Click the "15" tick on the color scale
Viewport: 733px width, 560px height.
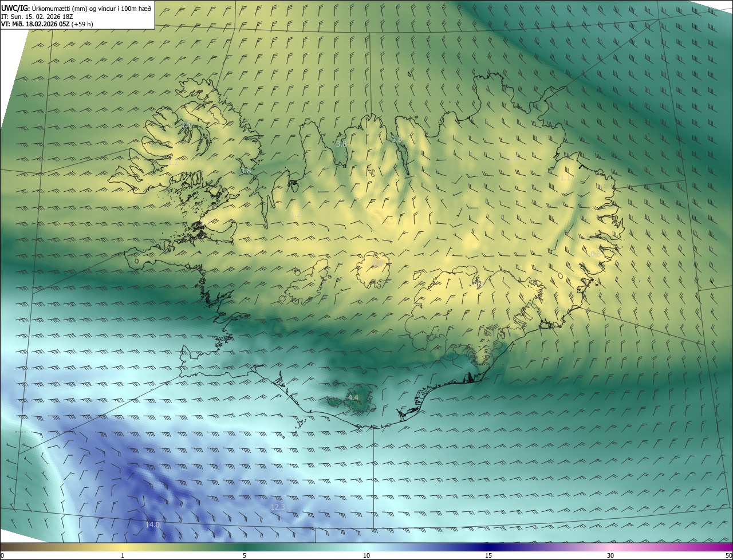coord(488,556)
